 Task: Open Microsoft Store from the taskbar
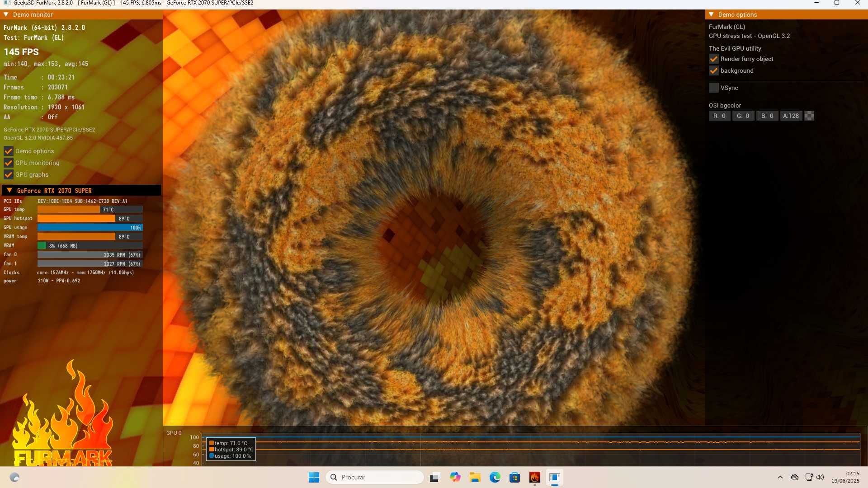click(x=515, y=477)
